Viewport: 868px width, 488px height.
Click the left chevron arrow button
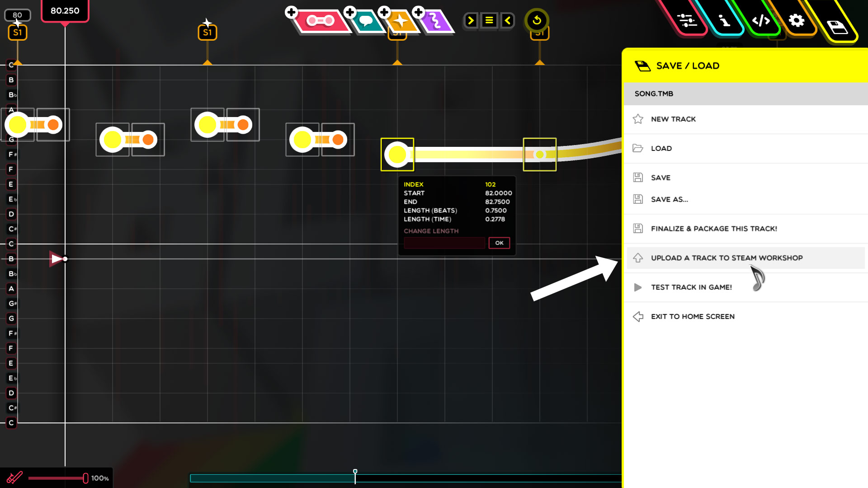point(508,20)
